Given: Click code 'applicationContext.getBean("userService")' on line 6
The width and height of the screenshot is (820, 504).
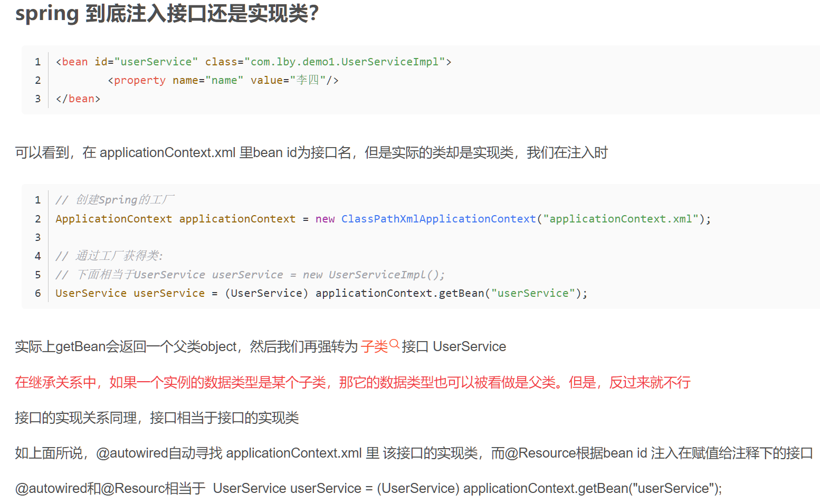Looking at the screenshot, I should (x=449, y=293).
